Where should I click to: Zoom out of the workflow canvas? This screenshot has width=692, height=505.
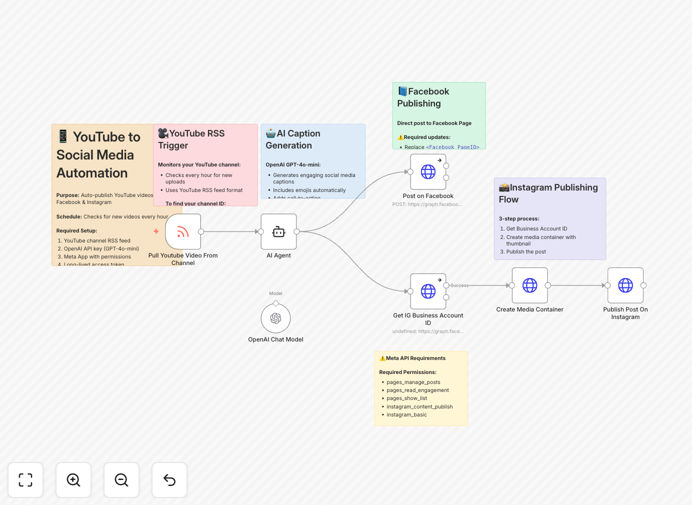coord(121,480)
